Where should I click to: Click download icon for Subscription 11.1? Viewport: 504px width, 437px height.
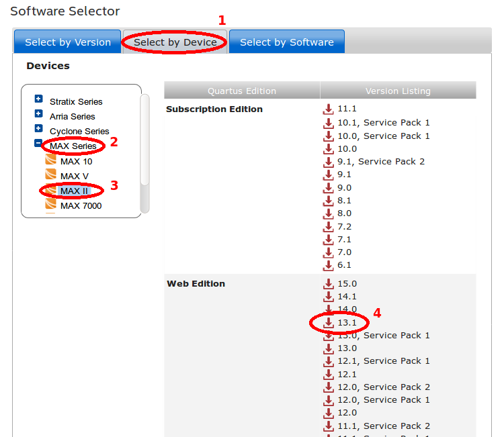pyautogui.click(x=328, y=109)
